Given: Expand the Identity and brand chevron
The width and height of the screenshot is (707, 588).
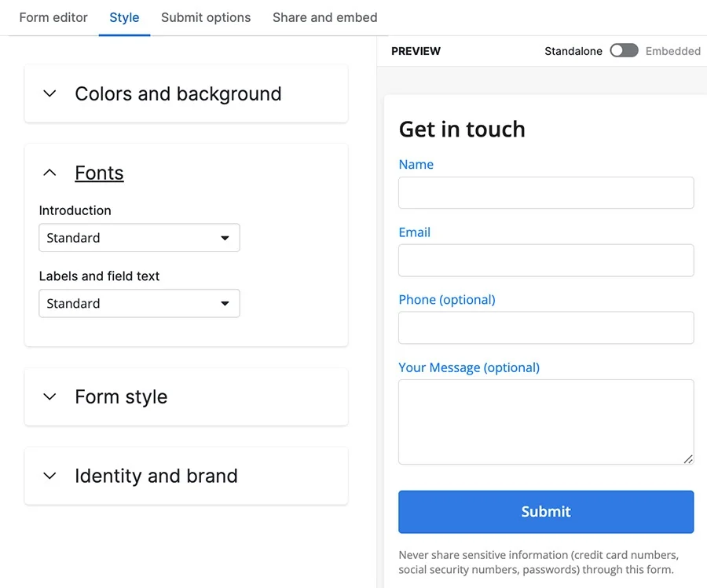Looking at the screenshot, I should pos(49,476).
